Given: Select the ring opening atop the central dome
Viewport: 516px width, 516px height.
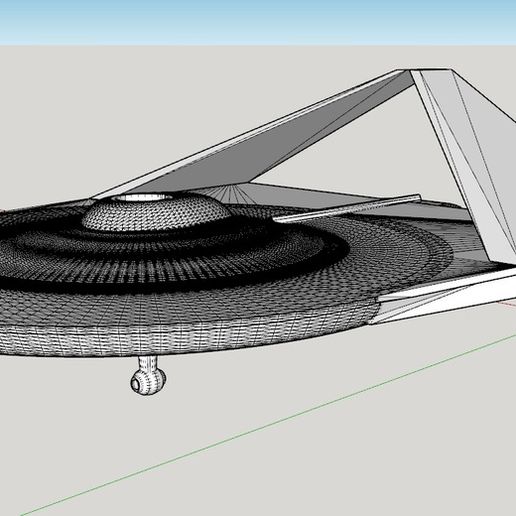Looking at the screenshot, I should point(143,198).
